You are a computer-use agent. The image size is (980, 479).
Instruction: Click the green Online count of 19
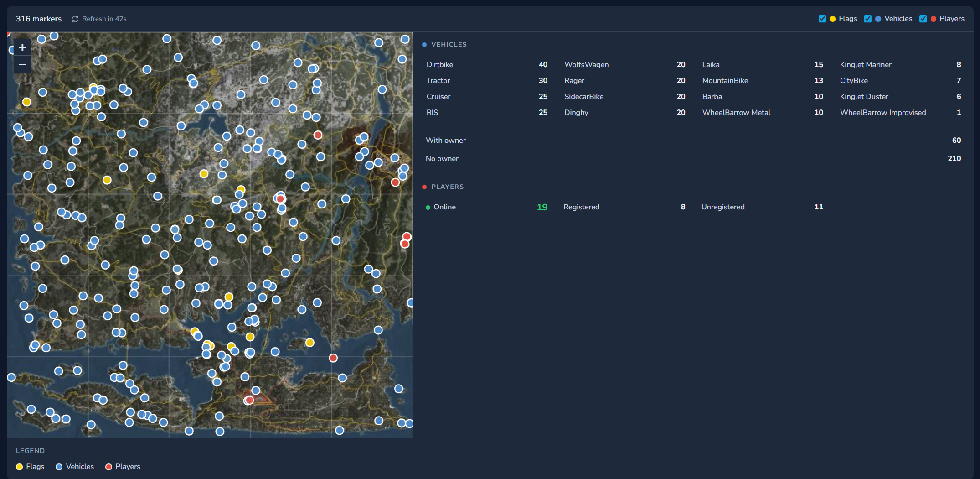[x=542, y=207]
